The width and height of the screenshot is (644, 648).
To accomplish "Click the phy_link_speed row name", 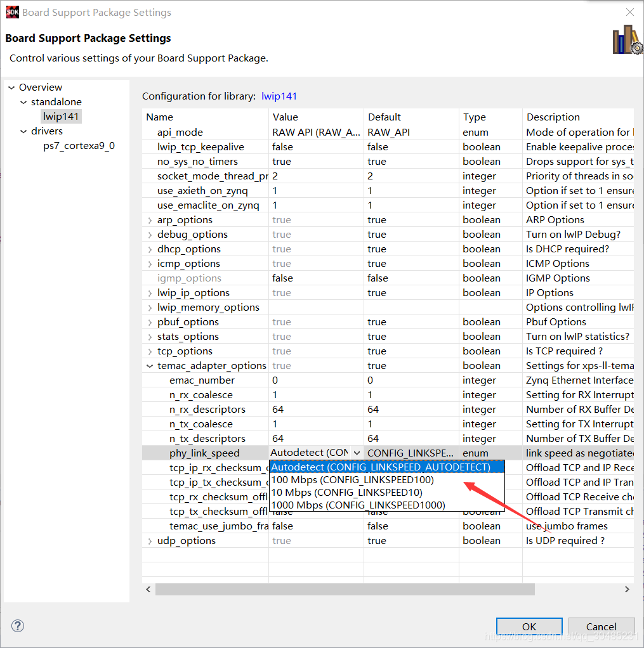I will [x=204, y=453].
